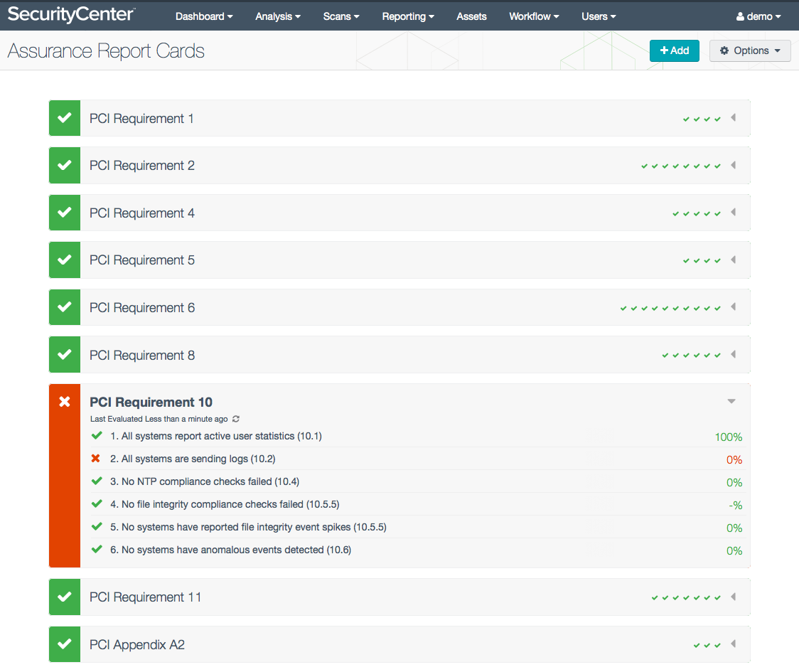Open the Analysis menu
Screen dimensions: 799x672
pos(277,16)
